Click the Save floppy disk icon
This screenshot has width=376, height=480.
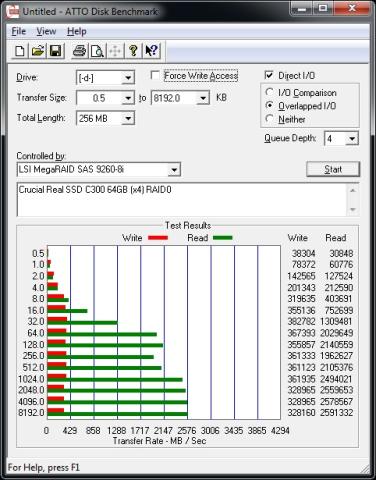click(56, 51)
